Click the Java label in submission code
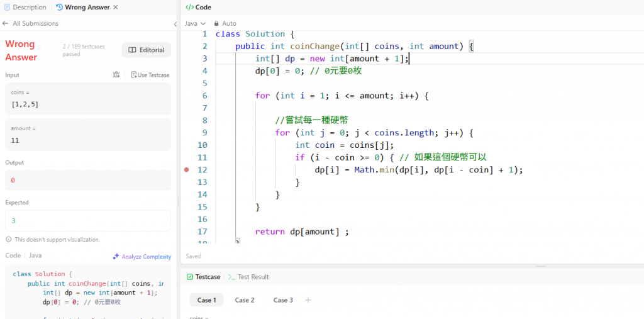This screenshot has height=319, width=644. click(x=35, y=255)
